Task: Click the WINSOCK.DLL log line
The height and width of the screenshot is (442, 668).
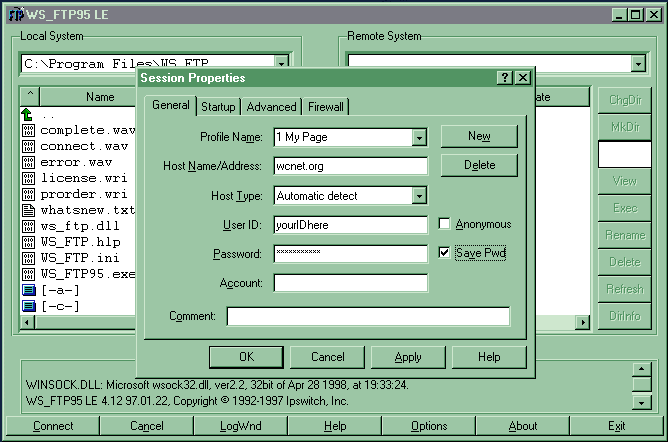Action: click(x=217, y=385)
